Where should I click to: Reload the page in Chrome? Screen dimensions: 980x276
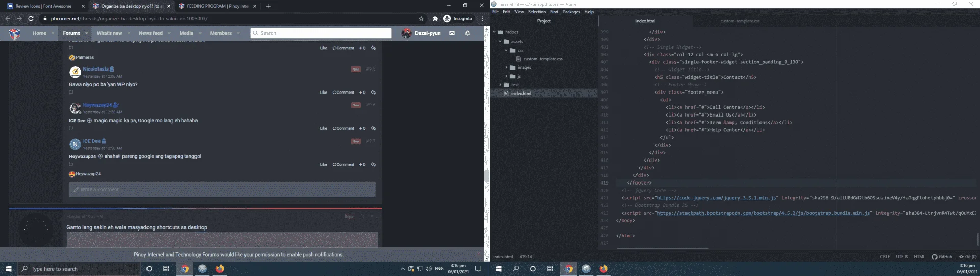[31, 19]
